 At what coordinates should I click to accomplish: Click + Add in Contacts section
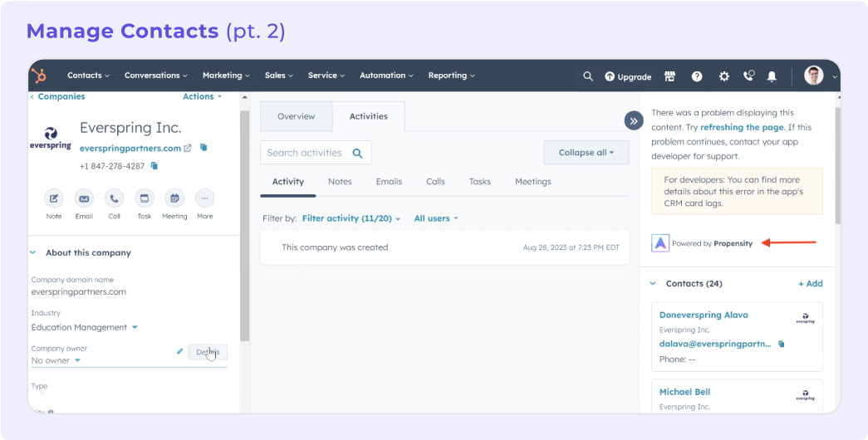tap(811, 283)
